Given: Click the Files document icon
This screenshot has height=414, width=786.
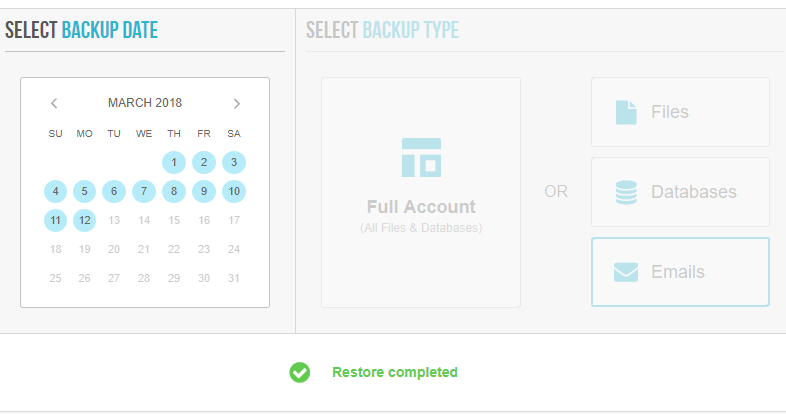Looking at the screenshot, I should [626, 112].
